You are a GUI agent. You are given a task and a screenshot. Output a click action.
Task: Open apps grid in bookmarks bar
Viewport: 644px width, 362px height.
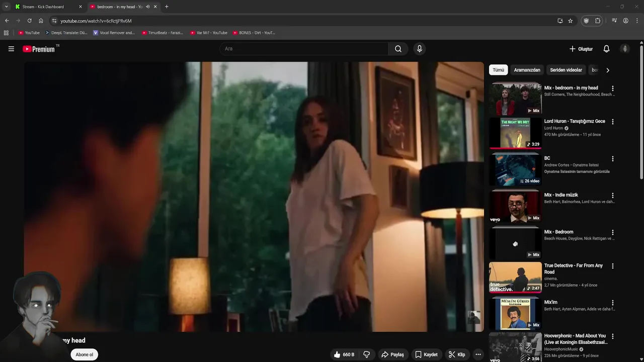click(6, 33)
